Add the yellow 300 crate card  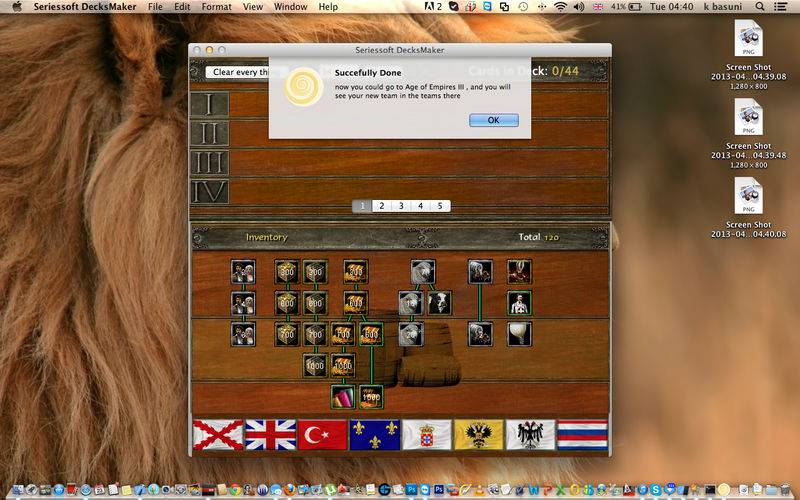click(x=287, y=272)
